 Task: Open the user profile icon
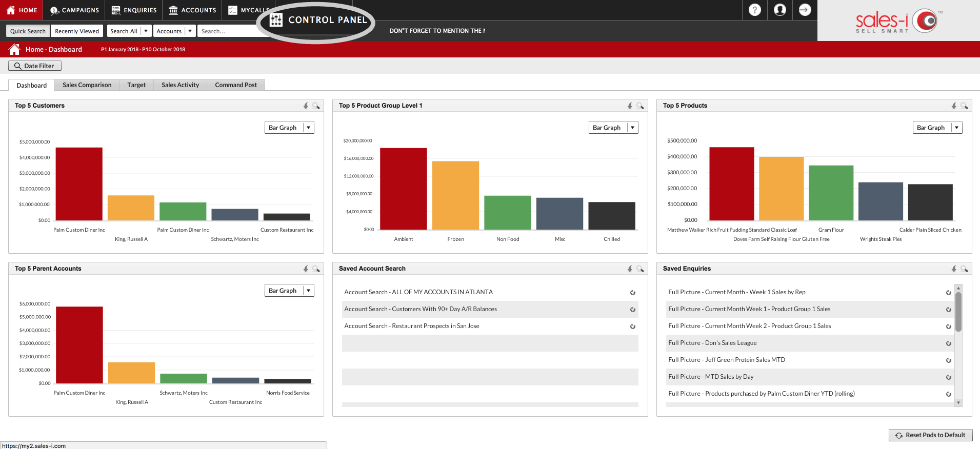[780, 10]
